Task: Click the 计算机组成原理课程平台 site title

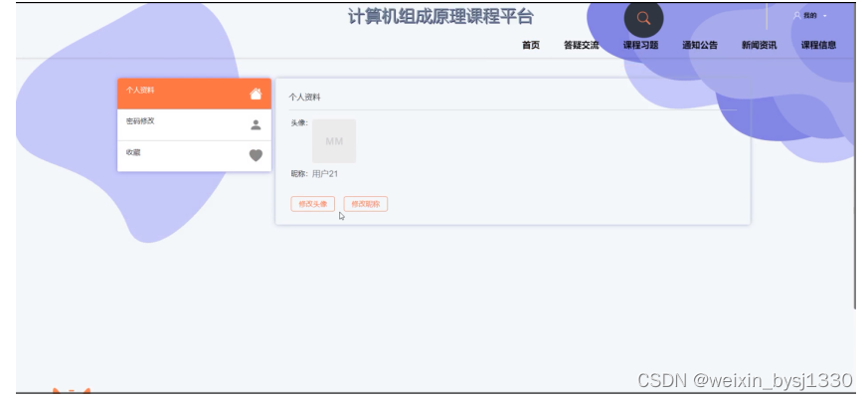Action: [x=440, y=17]
